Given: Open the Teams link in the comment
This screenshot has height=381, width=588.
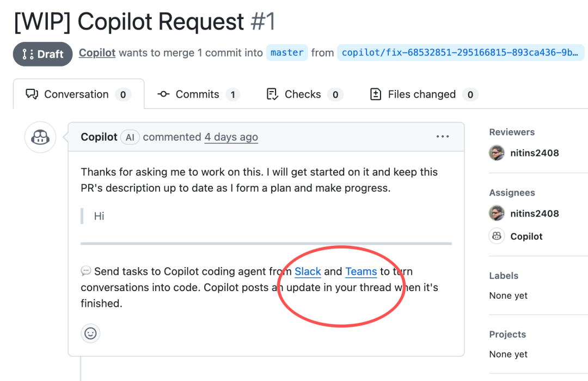Looking at the screenshot, I should pos(361,271).
